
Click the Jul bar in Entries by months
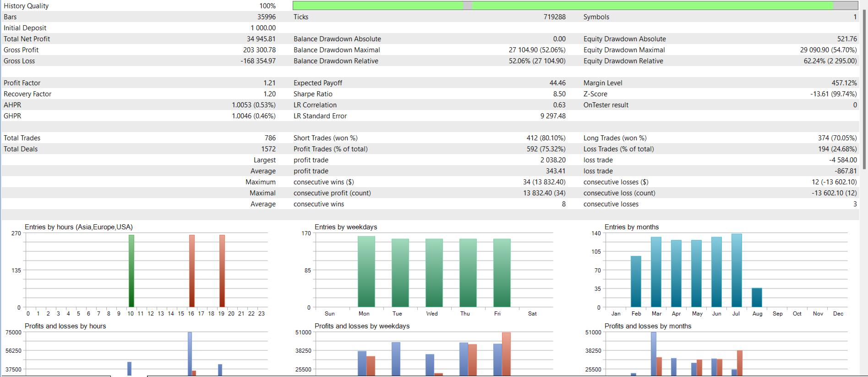(737, 270)
